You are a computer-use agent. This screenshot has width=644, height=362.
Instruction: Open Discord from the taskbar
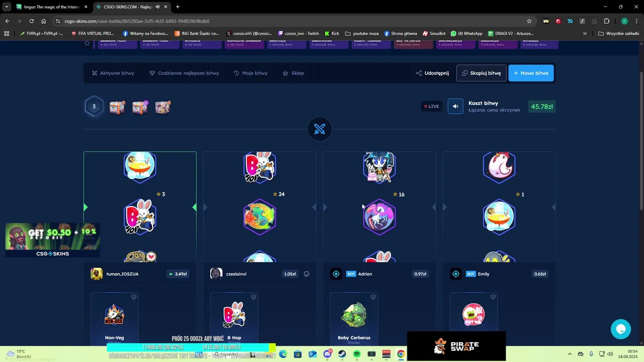click(x=328, y=354)
